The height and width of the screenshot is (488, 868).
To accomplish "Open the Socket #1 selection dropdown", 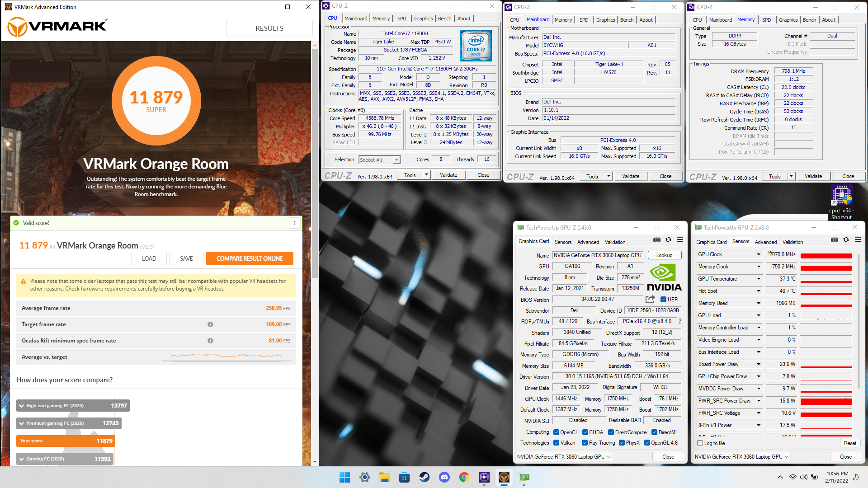I will (379, 160).
